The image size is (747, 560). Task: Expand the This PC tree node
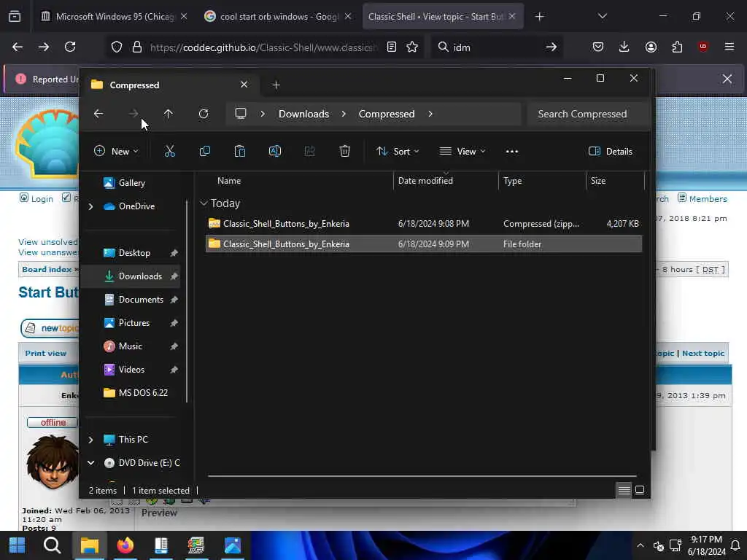[x=90, y=440]
